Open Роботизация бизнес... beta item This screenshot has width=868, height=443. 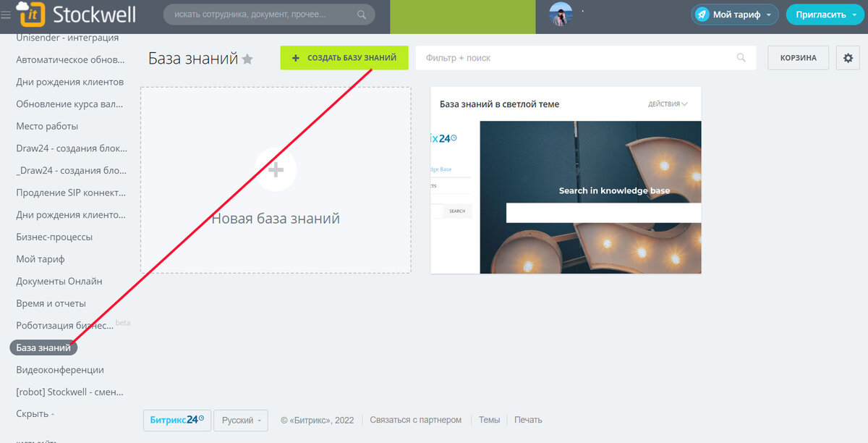point(65,326)
